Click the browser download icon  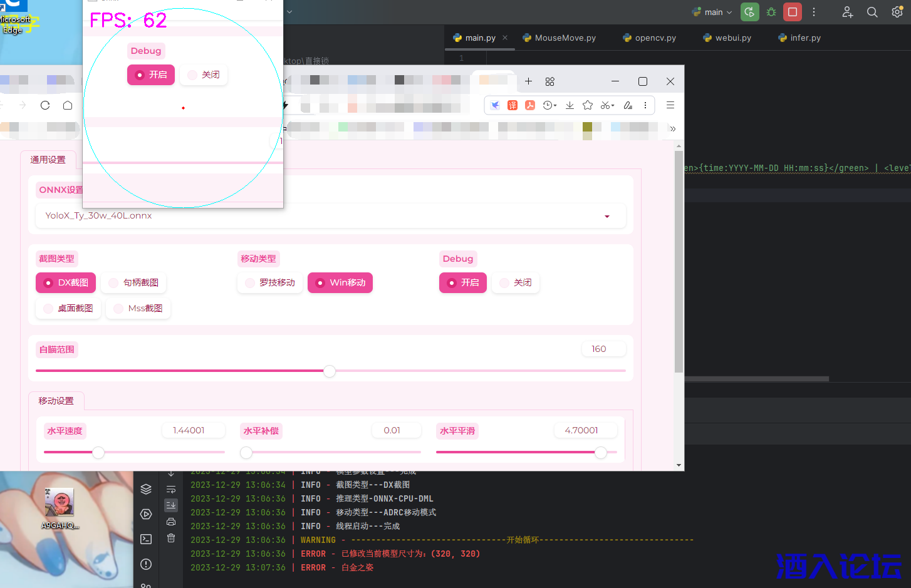pos(570,105)
